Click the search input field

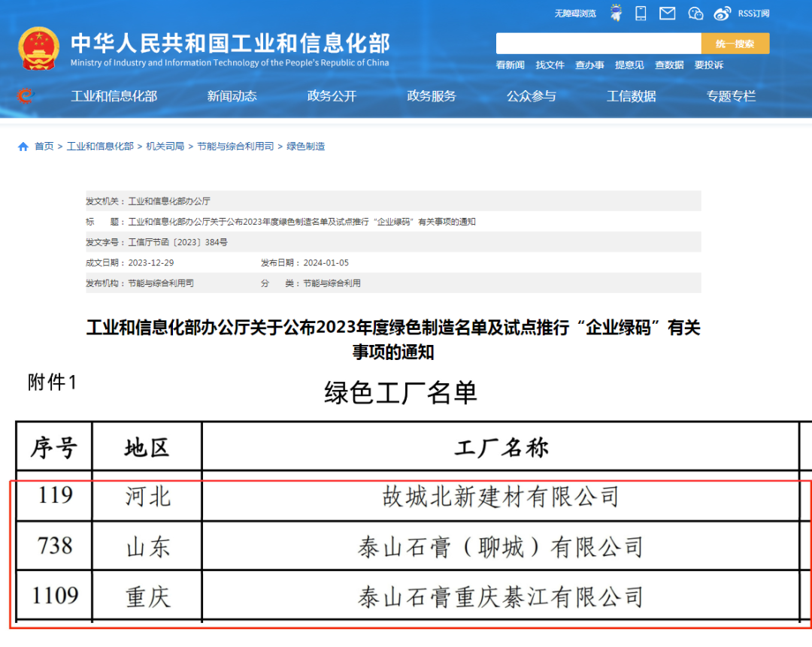point(598,44)
